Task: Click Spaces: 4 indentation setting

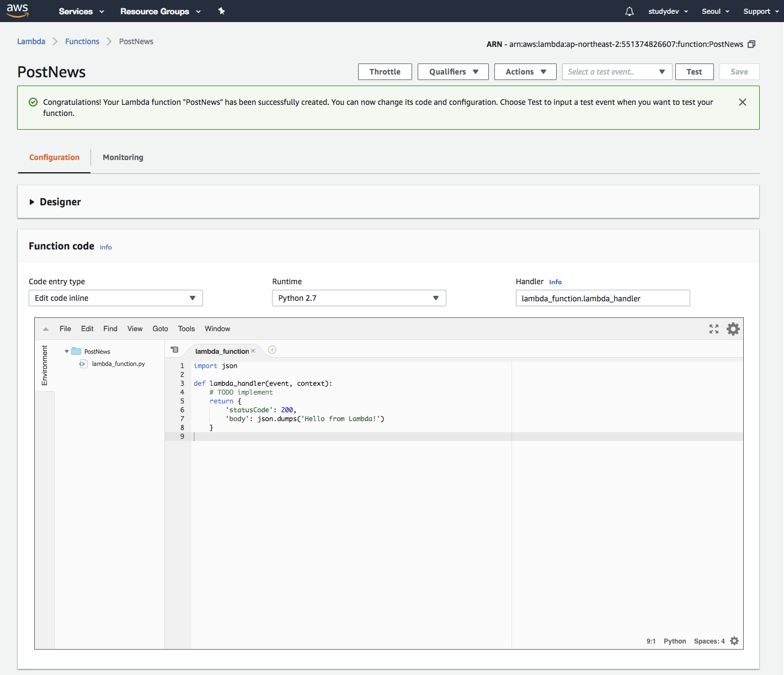Action: tap(710, 641)
